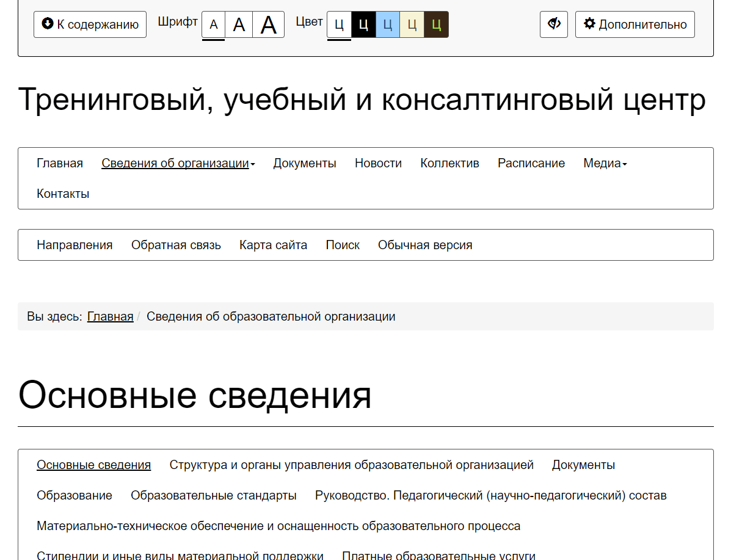Screen dimensions: 731x560
Task: Select smallest font size A
Action: pos(214,25)
